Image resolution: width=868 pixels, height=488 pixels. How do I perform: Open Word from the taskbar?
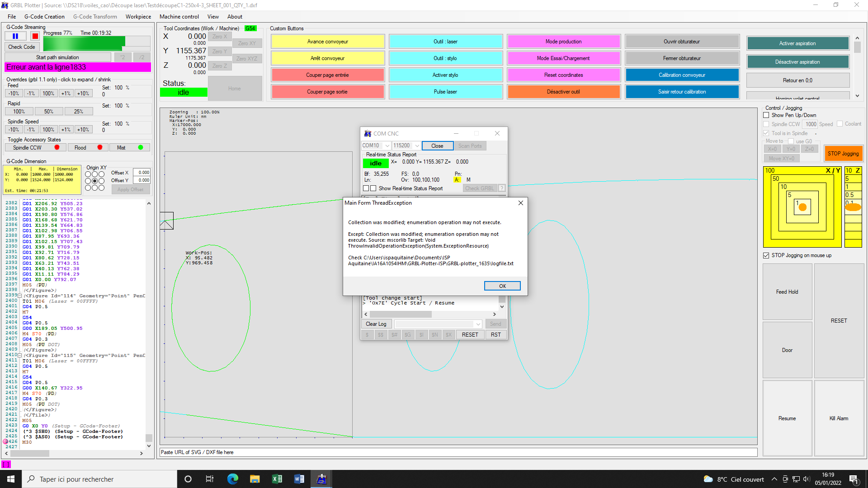299,479
